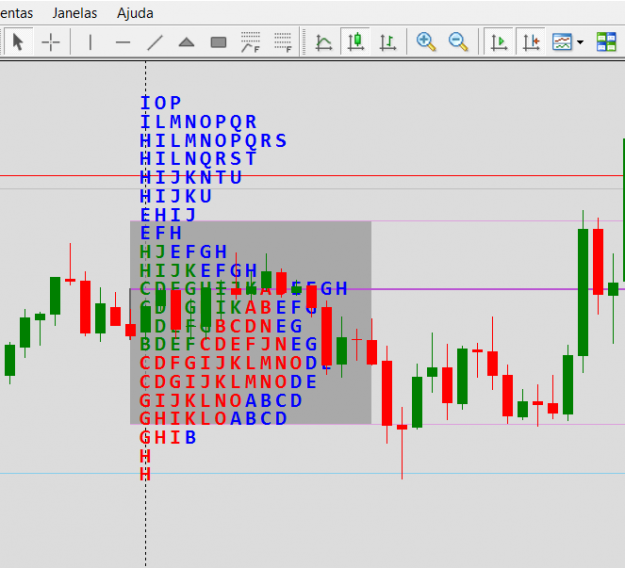Open the Ajuda menu
This screenshot has width=625, height=568.
135,13
